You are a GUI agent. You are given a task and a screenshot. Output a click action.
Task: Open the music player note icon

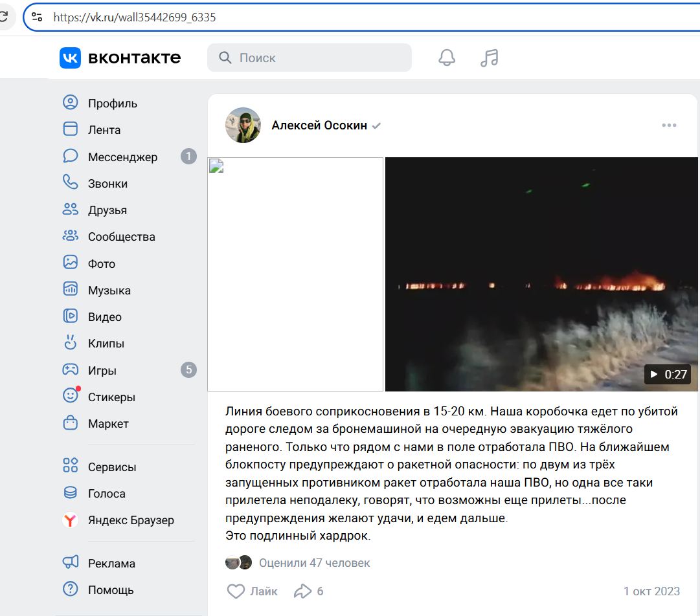490,58
